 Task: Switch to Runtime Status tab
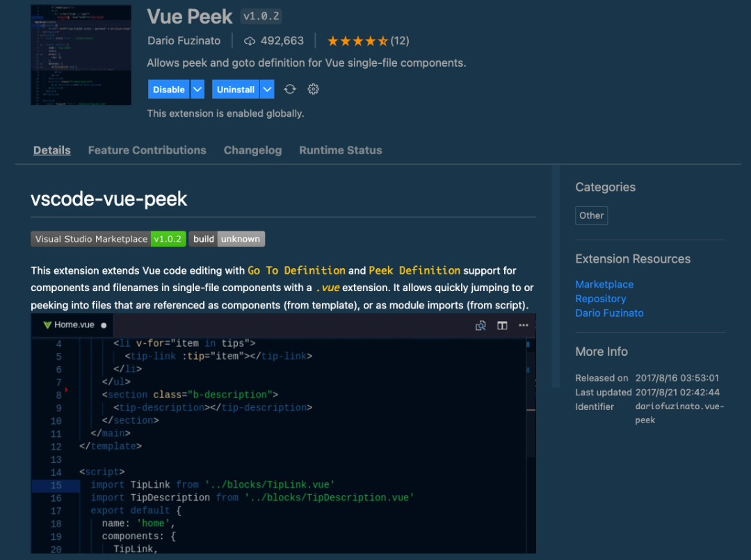(x=341, y=150)
